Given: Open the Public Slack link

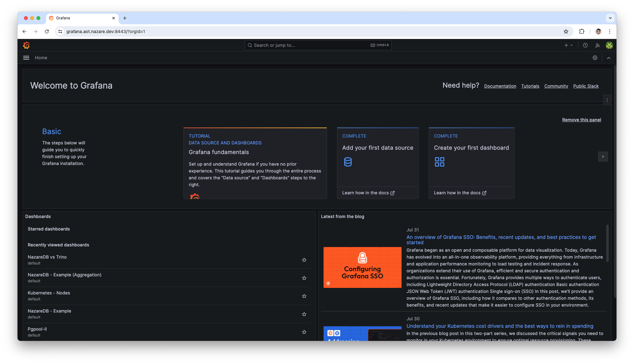Looking at the screenshot, I should [586, 86].
